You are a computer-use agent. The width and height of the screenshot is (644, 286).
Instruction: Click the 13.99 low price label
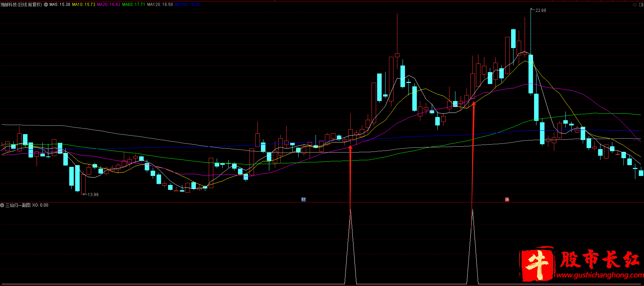(93, 195)
